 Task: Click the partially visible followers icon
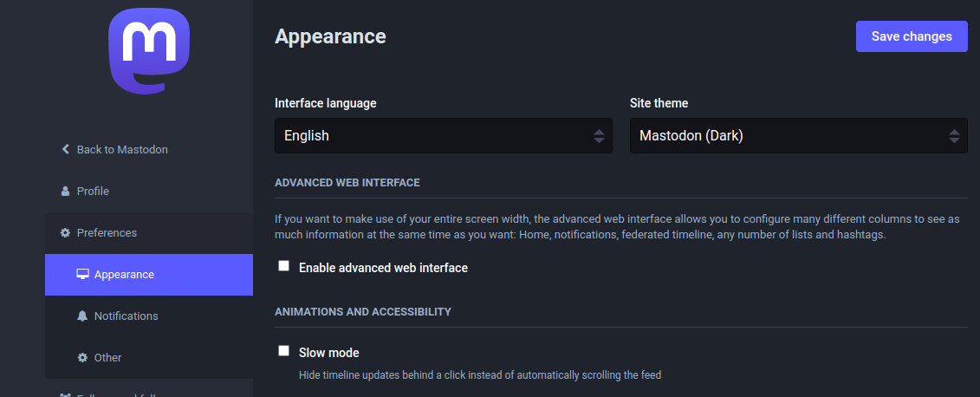(65, 394)
